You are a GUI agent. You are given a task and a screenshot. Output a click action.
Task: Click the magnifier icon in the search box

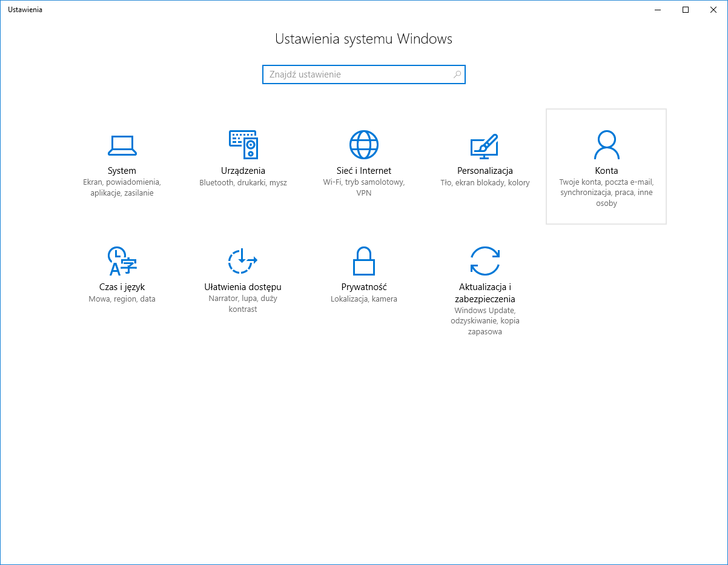tap(457, 74)
